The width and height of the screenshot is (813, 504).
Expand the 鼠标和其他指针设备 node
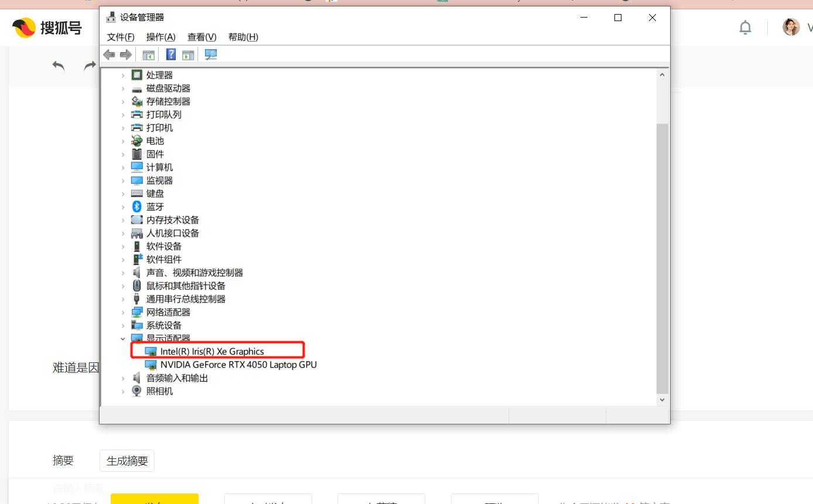[x=123, y=286]
